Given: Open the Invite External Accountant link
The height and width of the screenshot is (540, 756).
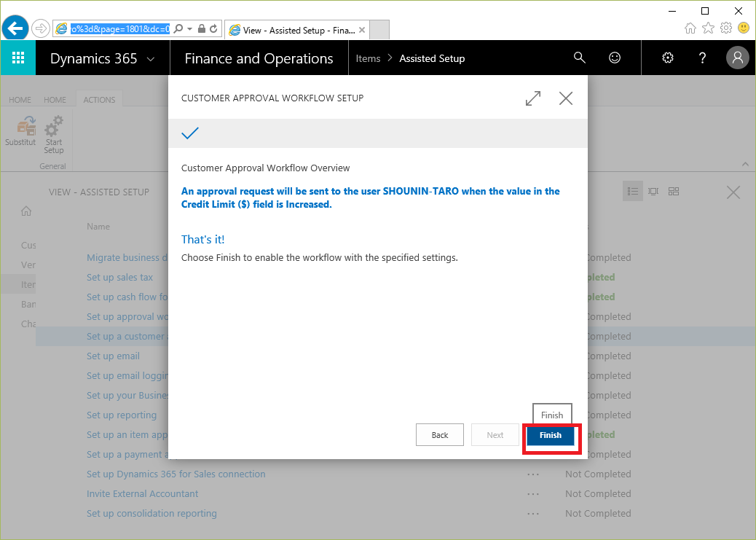Looking at the screenshot, I should click(142, 494).
